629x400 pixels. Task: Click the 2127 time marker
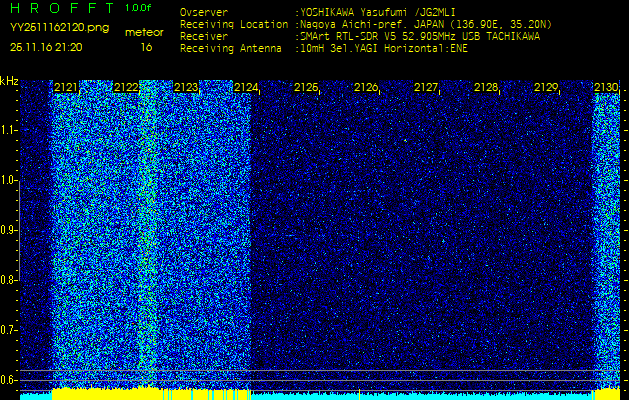pyautogui.click(x=426, y=87)
